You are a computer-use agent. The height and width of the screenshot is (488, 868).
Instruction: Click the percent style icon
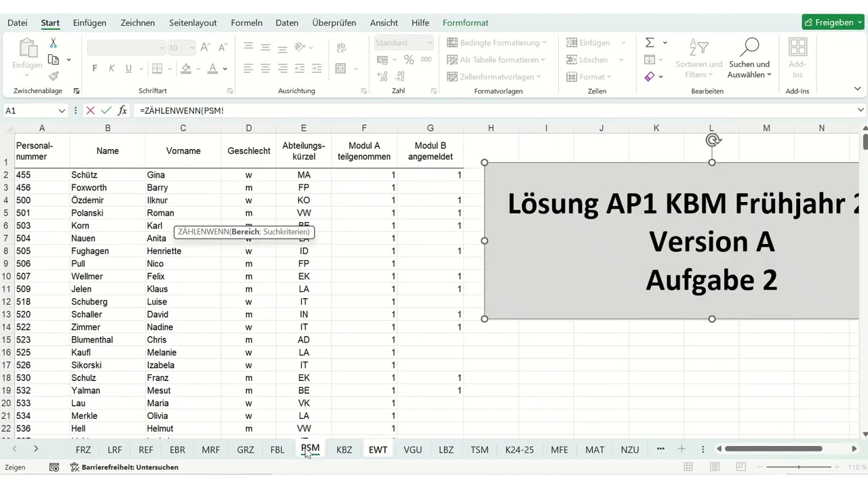[x=409, y=60]
